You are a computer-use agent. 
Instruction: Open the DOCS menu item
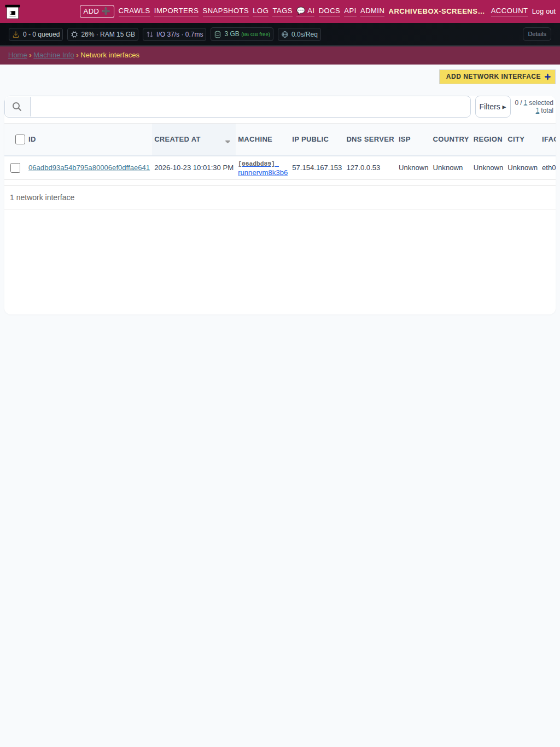coord(329,11)
